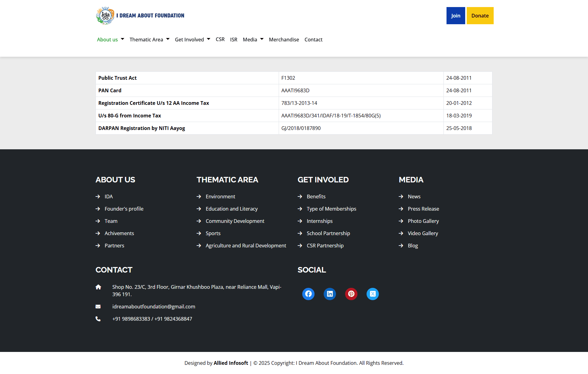This screenshot has width=588, height=374.
Task: Open the Founder's profile footer link
Action: (124, 209)
